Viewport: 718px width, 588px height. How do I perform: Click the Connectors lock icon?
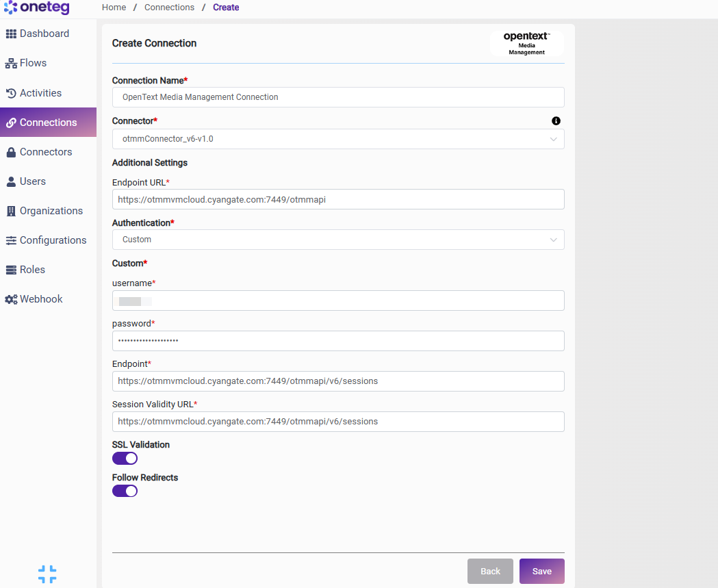[11, 153]
